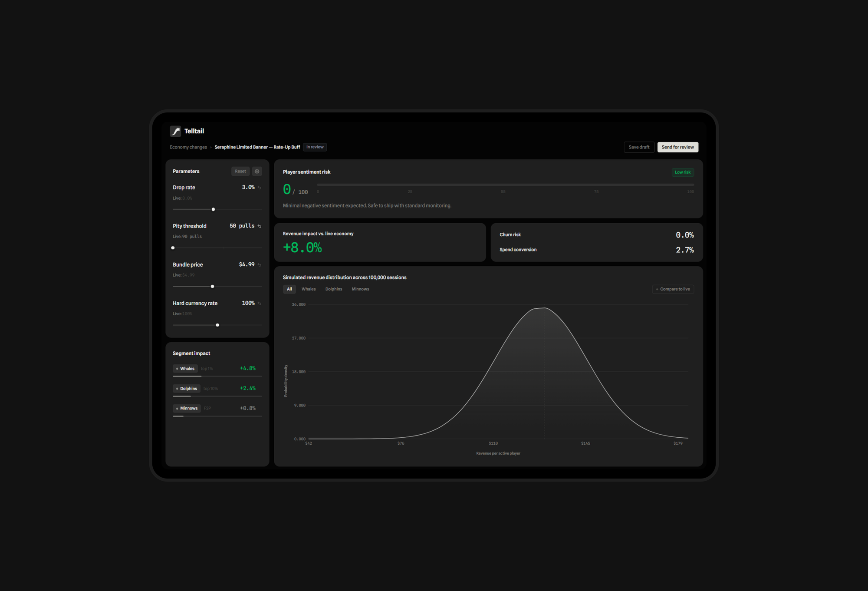Click the Telltail logo icon
The height and width of the screenshot is (591, 868).
coord(175,131)
